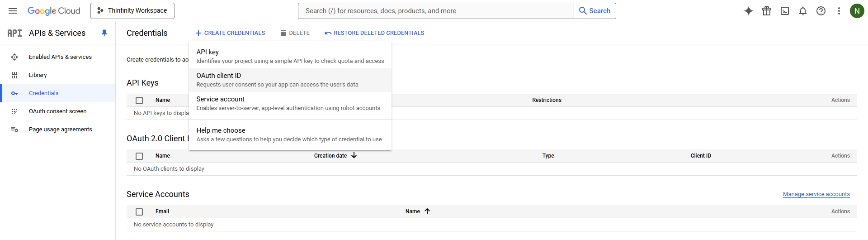This screenshot has height=240, width=868.
Task: Activate Cloud Shell terminal icon
Action: (x=785, y=11)
